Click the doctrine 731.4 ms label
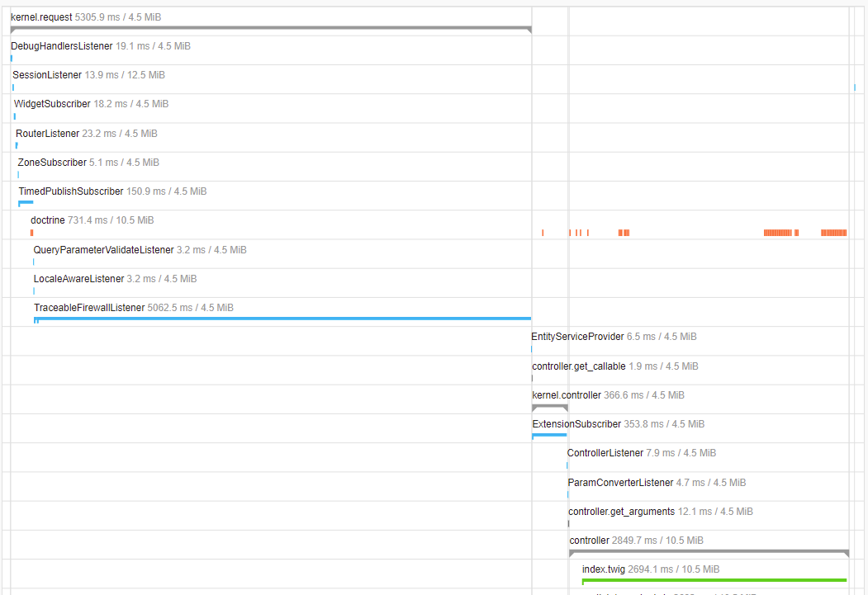The image size is (868, 595). coord(92,220)
